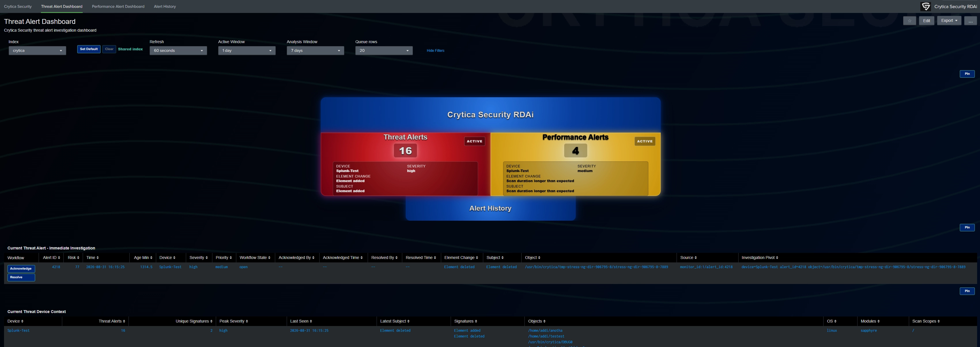Click the Performance Alerts ACTIVE badge
Screen dimensions: 980x347
[645, 141]
